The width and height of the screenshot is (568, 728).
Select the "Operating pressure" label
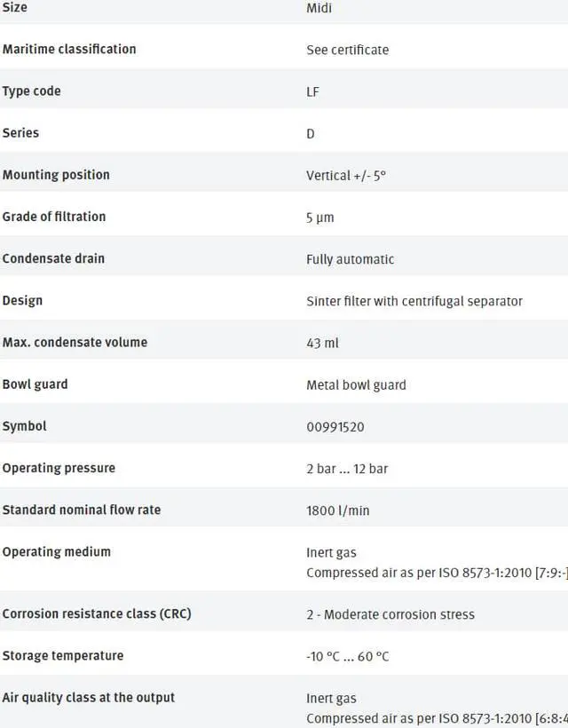coord(59,468)
